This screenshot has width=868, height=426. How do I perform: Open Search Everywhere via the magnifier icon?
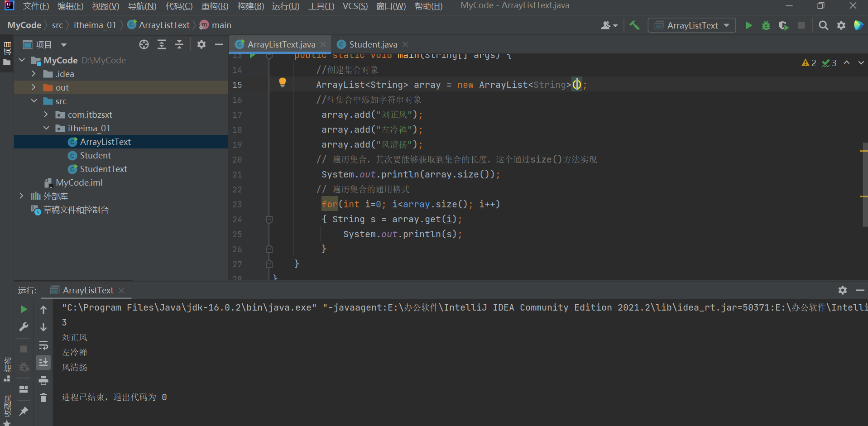[823, 25]
